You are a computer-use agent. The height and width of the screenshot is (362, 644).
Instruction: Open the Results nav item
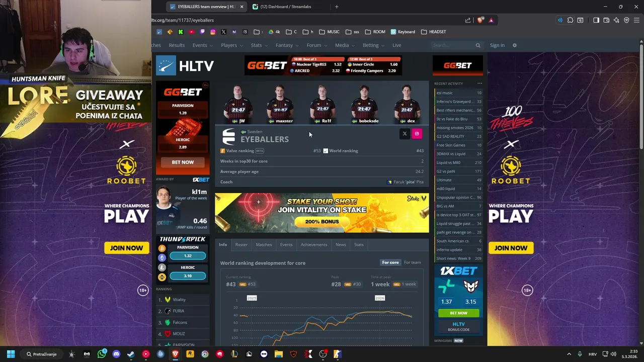click(x=177, y=45)
